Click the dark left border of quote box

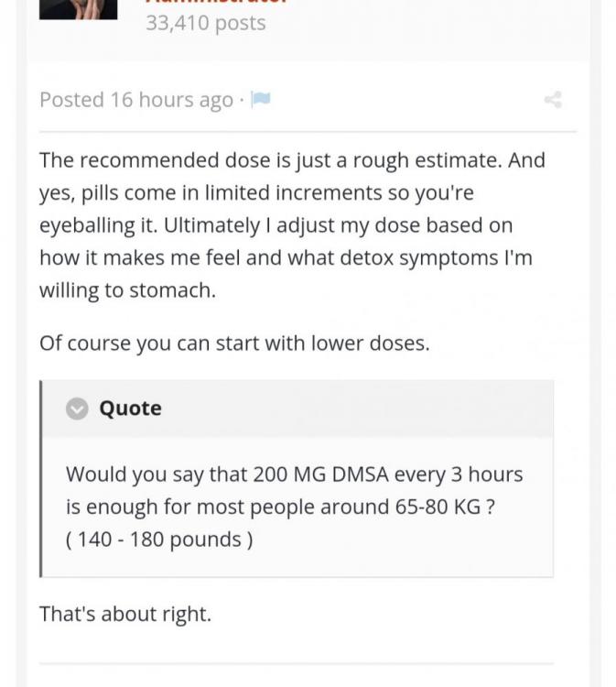(x=40, y=478)
